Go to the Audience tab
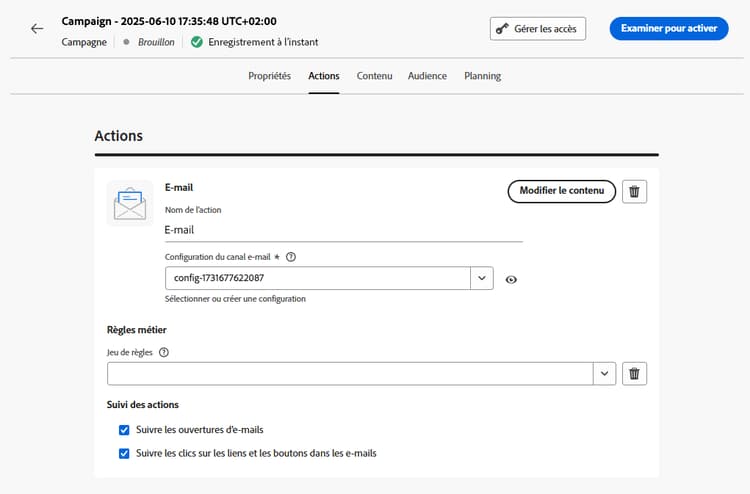Screen dimensions: 750x494 pos(427,76)
